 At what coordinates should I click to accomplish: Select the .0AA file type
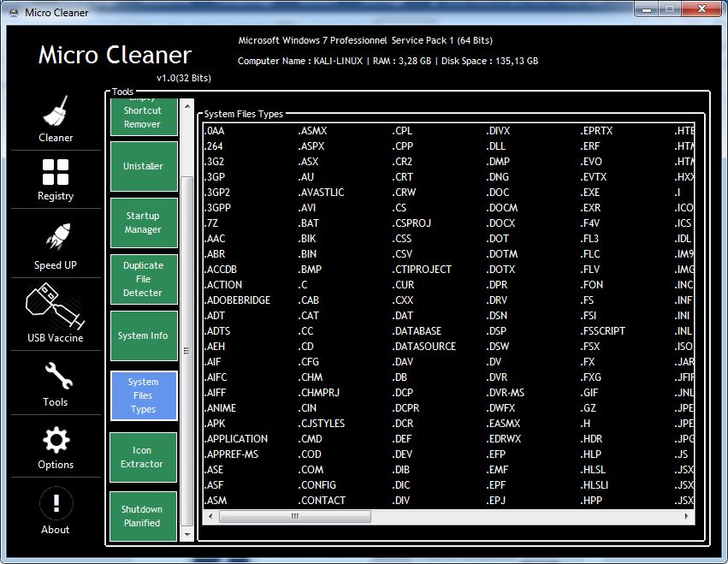click(x=214, y=131)
